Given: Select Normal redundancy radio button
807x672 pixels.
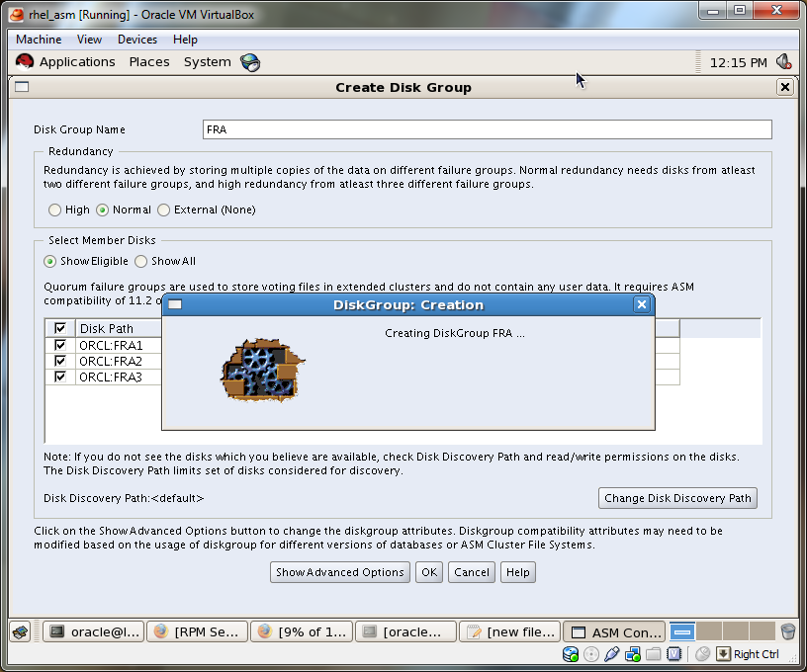Looking at the screenshot, I should coord(103,210).
